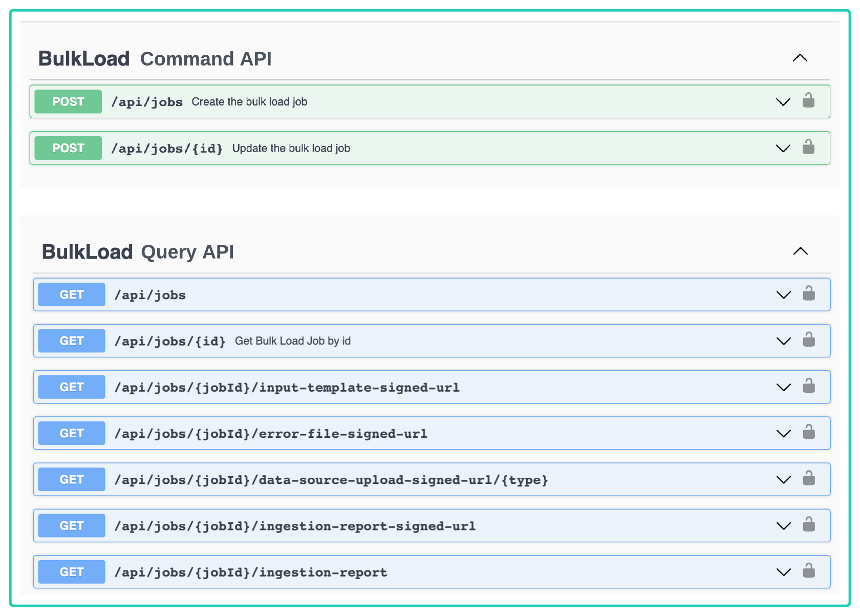Click lock icon on input-template-signed-url endpoint
Image resolution: width=860 pixels, height=616 pixels.
809,386
